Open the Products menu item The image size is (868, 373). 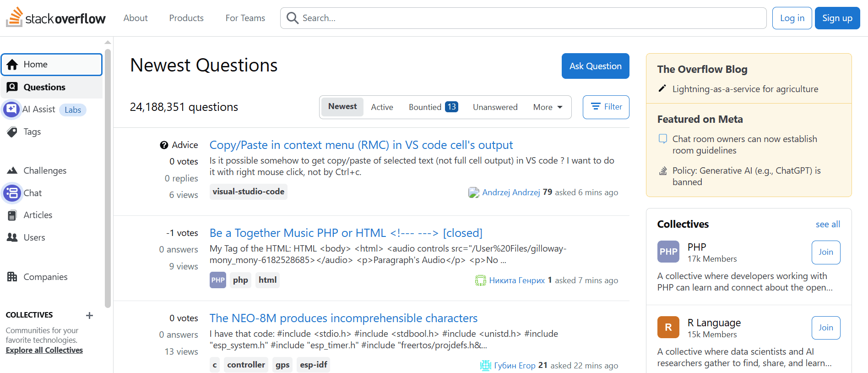(x=186, y=18)
